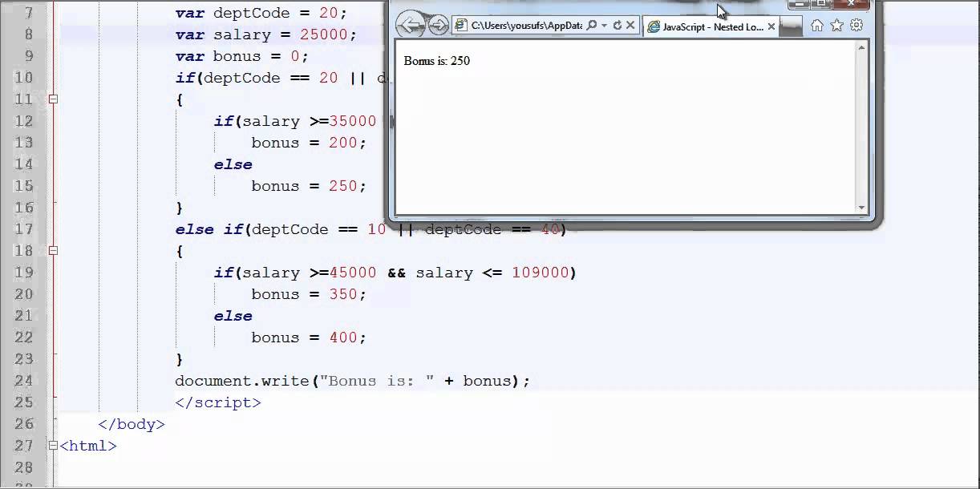The image size is (980, 489).
Task: Open the IE Tools gear icon
Action: pyautogui.click(x=856, y=25)
